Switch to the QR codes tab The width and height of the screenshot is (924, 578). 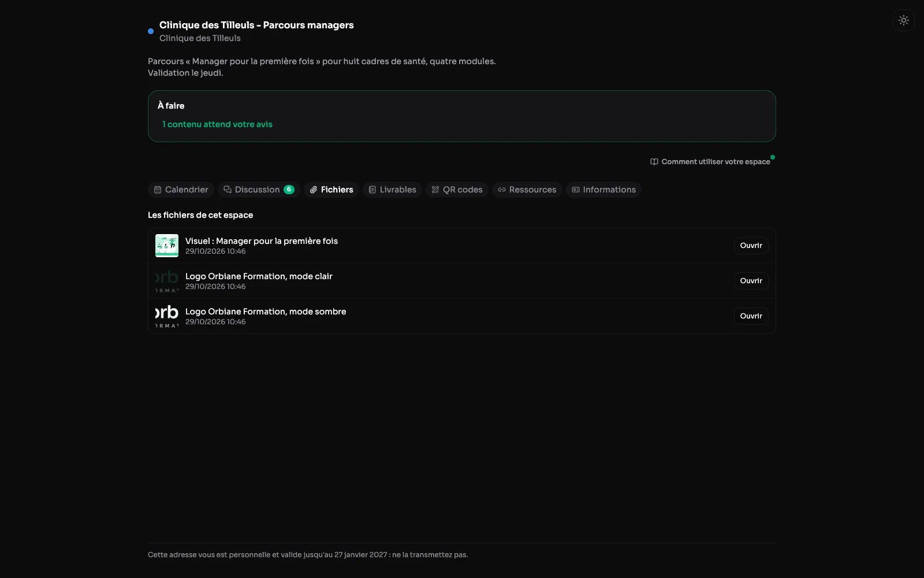[457, 190]
